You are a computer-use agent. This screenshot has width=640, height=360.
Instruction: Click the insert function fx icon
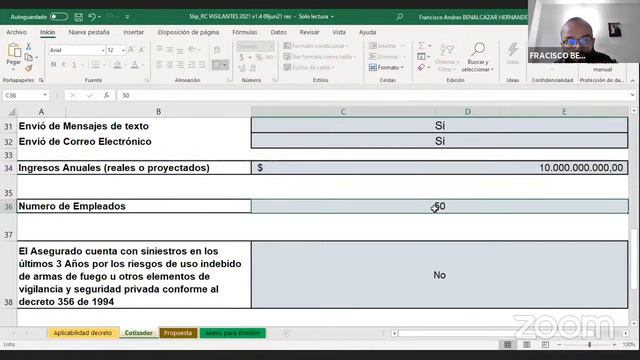107,95
